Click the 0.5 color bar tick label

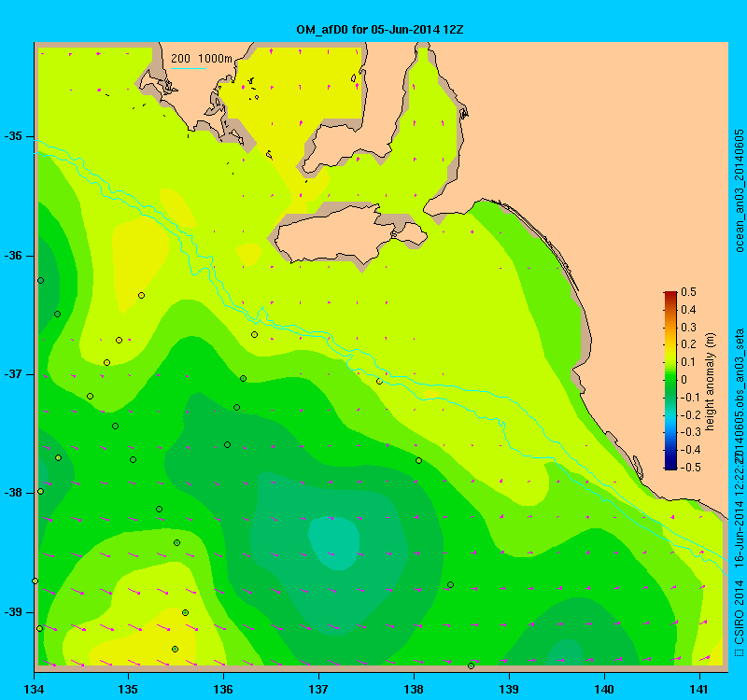click(688, 292)
